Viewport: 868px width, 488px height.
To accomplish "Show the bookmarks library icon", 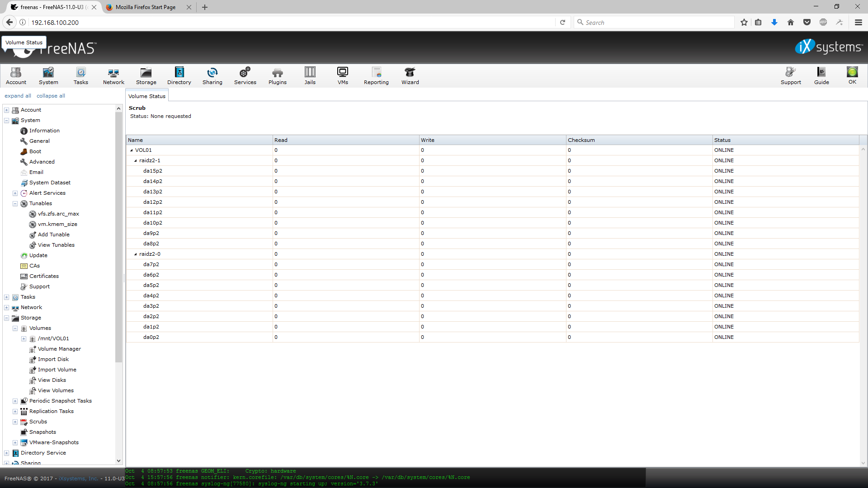I will [758, 22].
